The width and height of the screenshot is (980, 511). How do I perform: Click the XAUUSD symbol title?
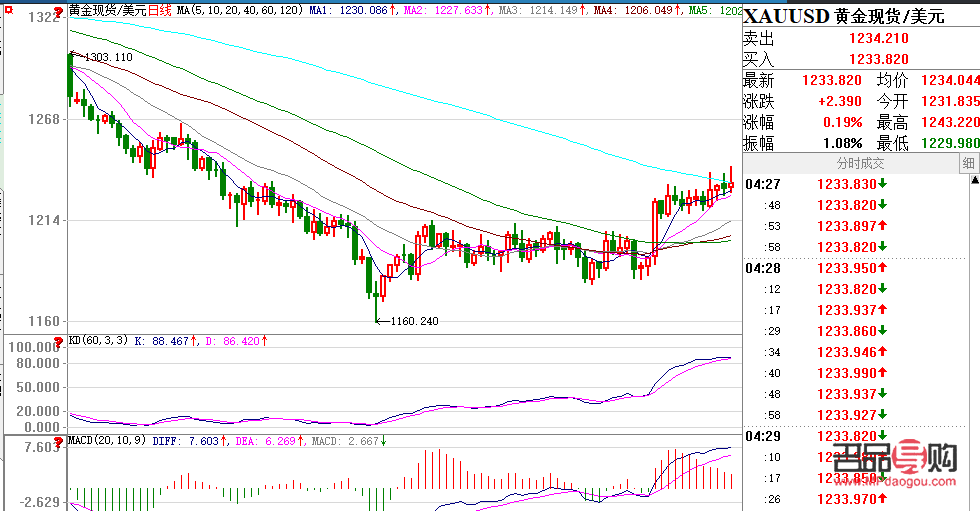(788, 13)
